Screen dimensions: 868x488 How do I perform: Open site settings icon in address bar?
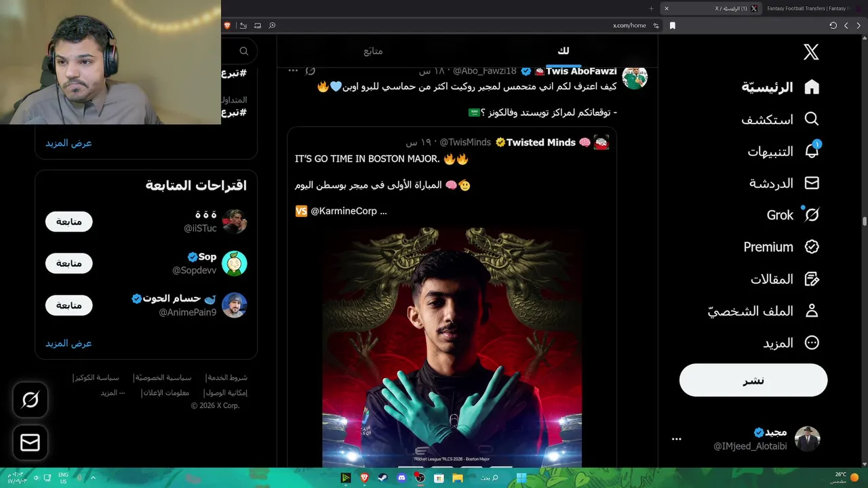[x=656, y=25]
